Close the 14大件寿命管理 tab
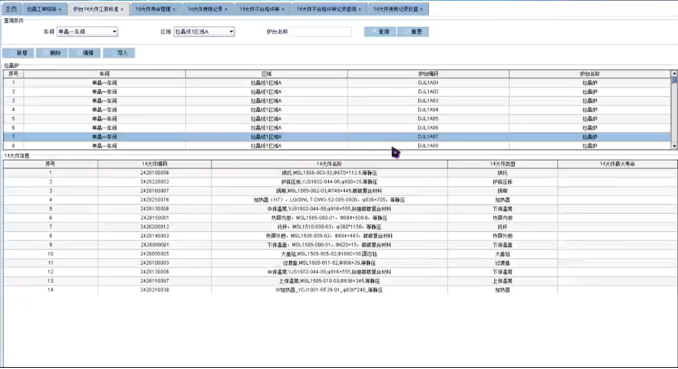 pos(174,9)
